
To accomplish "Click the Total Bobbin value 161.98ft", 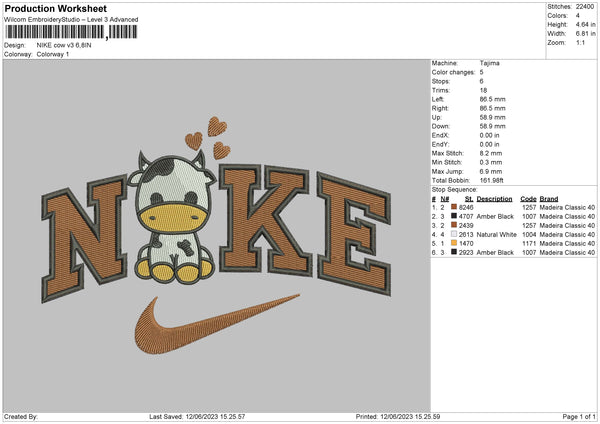I will tap(492, 181).
